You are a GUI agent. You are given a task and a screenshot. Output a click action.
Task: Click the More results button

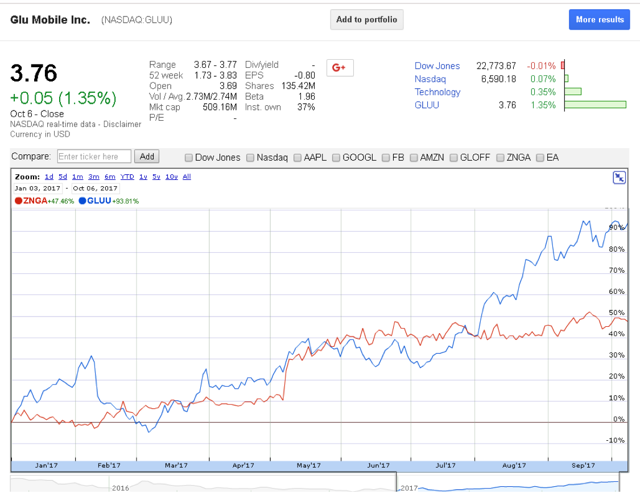click(x=599, y=20)
